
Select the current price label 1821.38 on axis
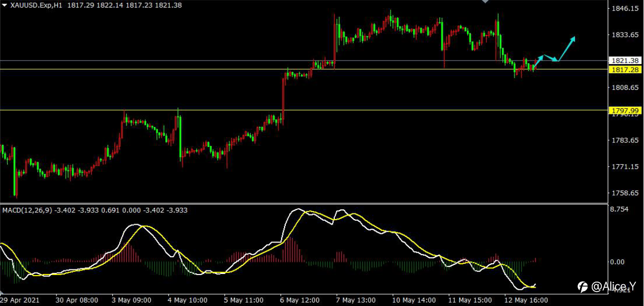pyautogui.click(x=625, y=60)
